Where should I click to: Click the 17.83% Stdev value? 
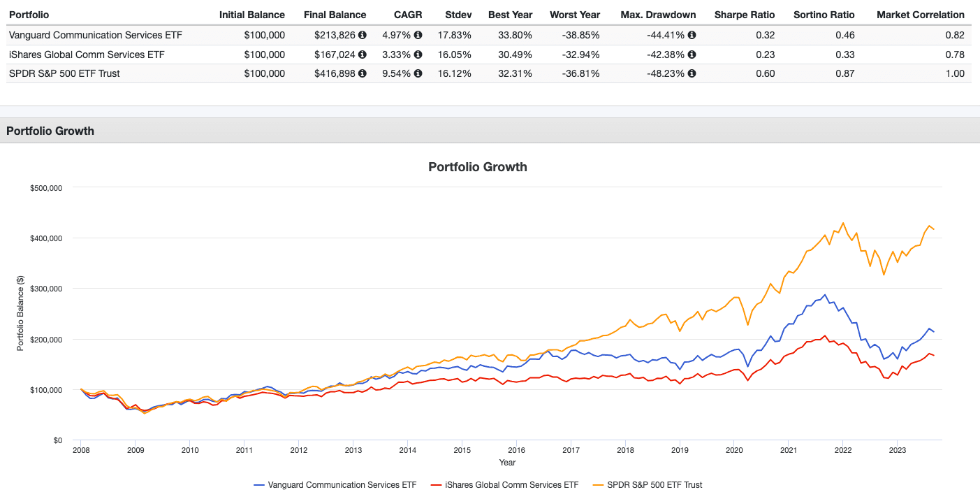click(x=456, y=36)
